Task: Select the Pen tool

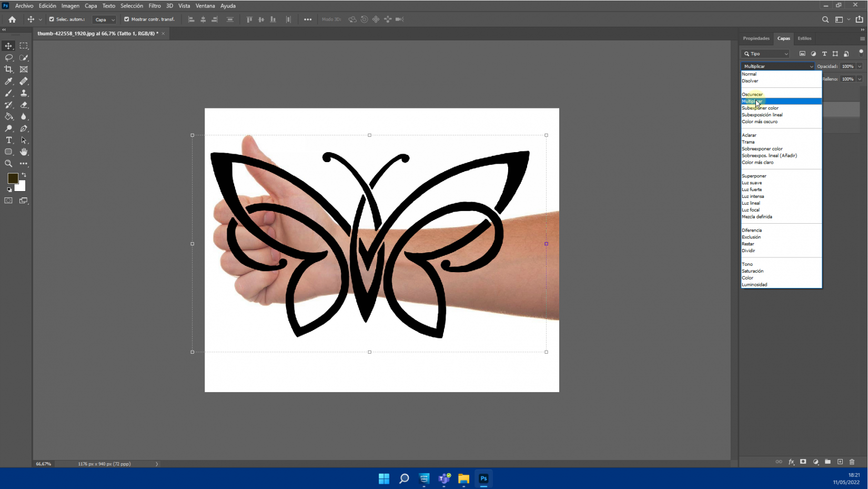Action: (24, 128)
